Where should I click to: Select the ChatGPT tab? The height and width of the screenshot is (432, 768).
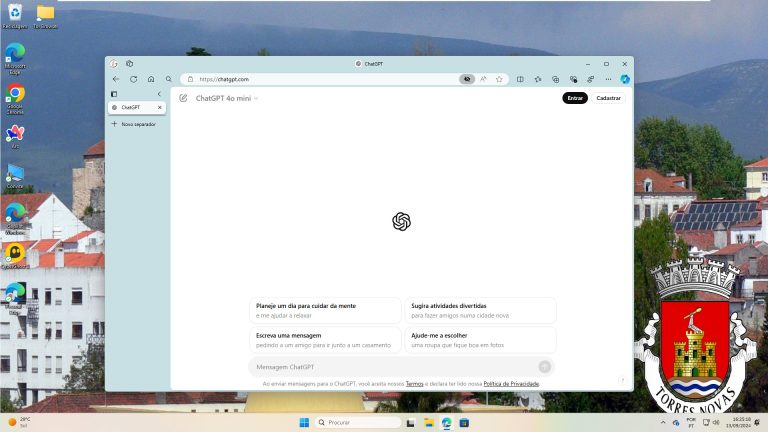(136, 107)
